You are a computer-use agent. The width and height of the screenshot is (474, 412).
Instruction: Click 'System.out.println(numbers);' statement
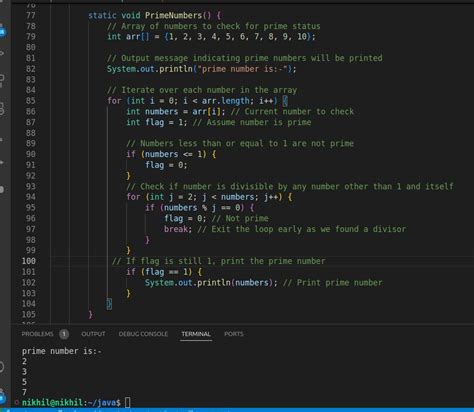coord(211,283)
